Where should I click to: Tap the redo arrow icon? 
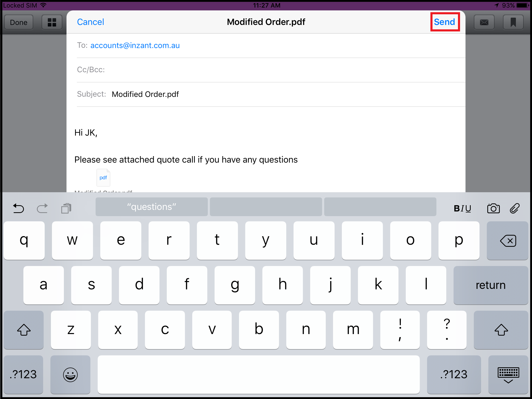coord(42,208)
